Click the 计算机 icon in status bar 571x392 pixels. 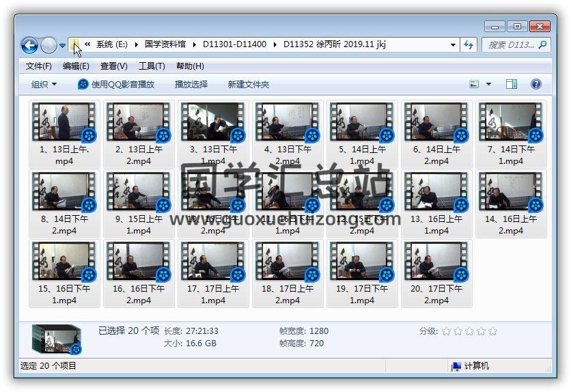[456, 366]
